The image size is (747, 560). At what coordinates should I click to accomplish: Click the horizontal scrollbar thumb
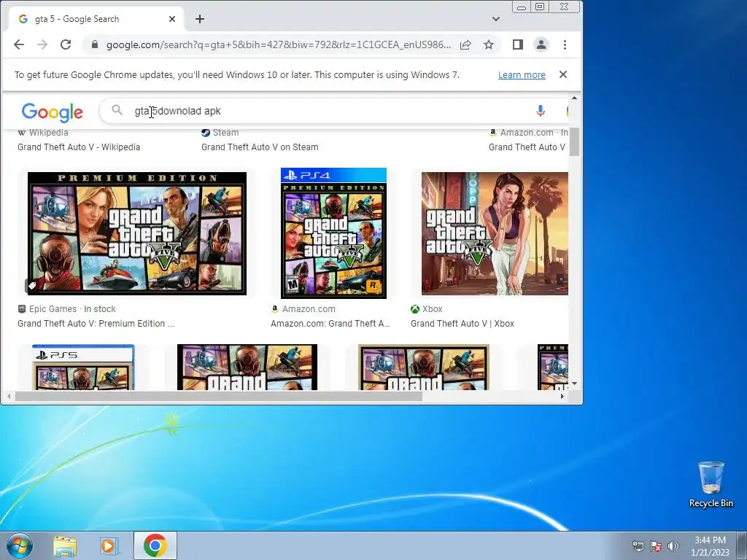[x=219, y=396]
